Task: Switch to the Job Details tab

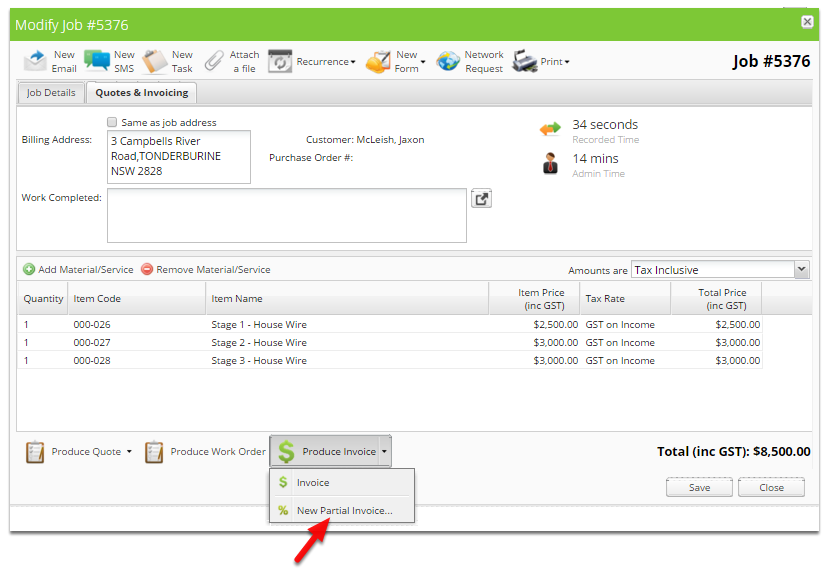Action: tap(50, 92)
